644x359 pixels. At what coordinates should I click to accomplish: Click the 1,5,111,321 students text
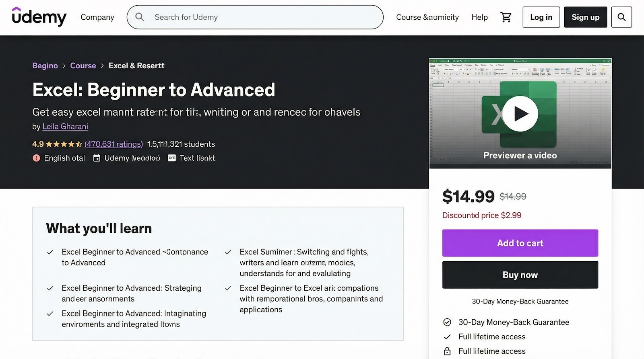(x=181, y=144)
